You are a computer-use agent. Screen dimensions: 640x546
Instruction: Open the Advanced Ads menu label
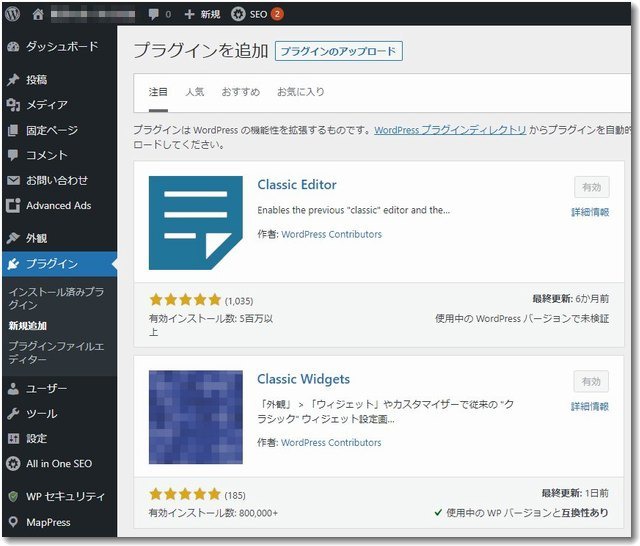(59, 206)
